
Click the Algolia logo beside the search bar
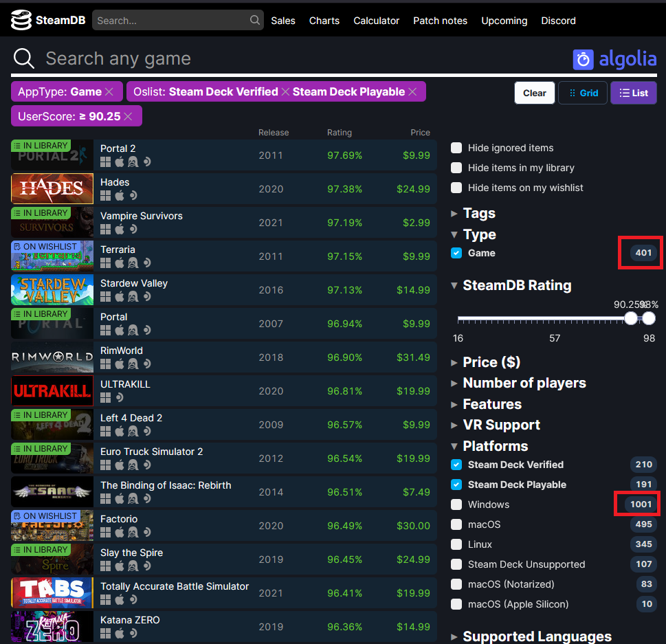[614, 59]
